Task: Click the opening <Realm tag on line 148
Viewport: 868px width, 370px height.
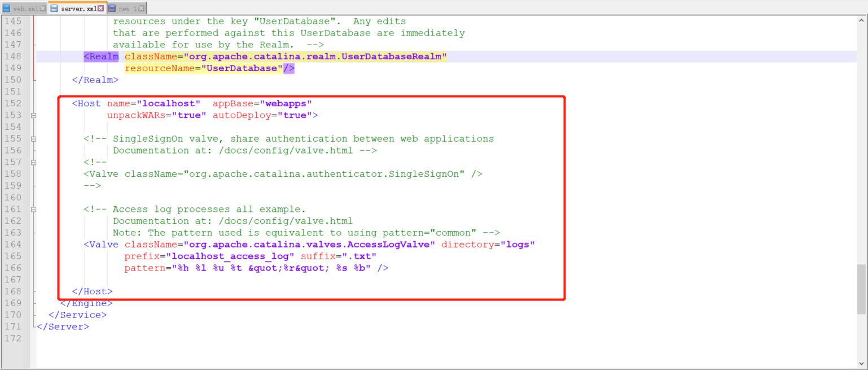Action: (x=101, y=56)
